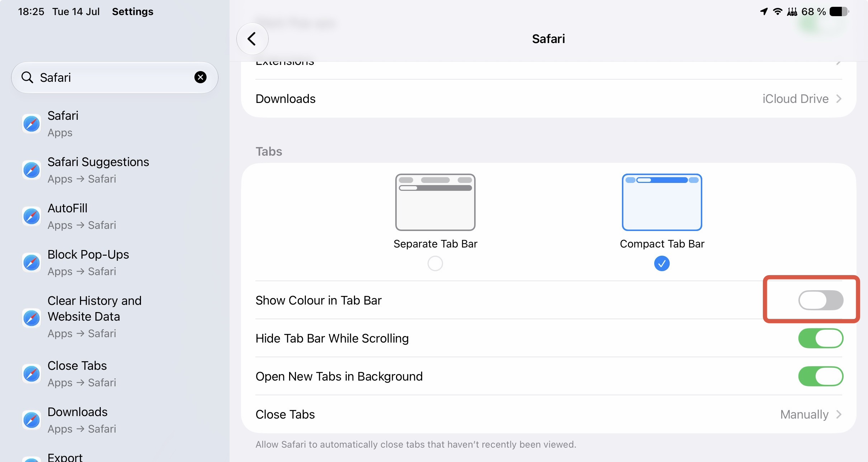Image resolution: width=868 pixels, height=462 pixels.
Task: Tap the Settings label in status bar
Action: coord(133,11)
